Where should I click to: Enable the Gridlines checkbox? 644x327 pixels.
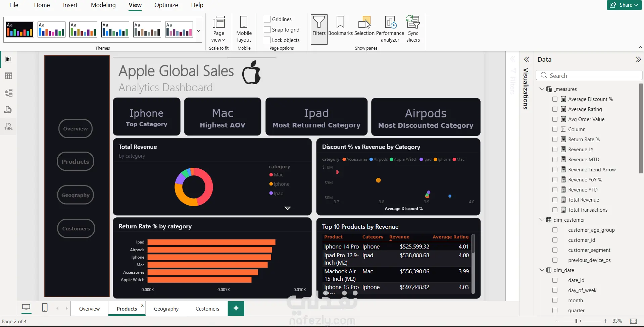coord(267,19)
